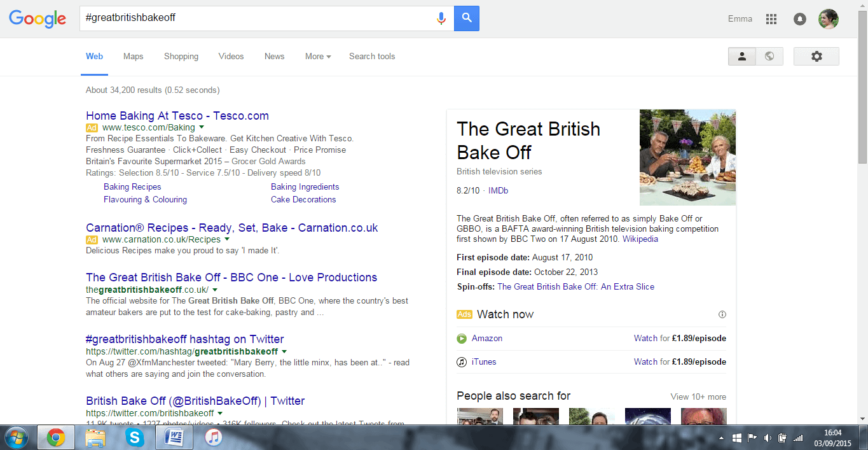
Task: Open Google notifications bell
Action: tap(800, 19)
